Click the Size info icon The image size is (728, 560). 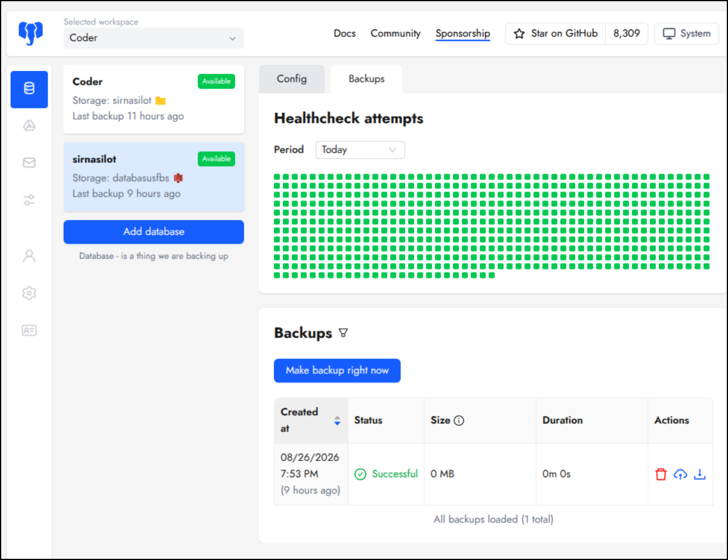459,420
